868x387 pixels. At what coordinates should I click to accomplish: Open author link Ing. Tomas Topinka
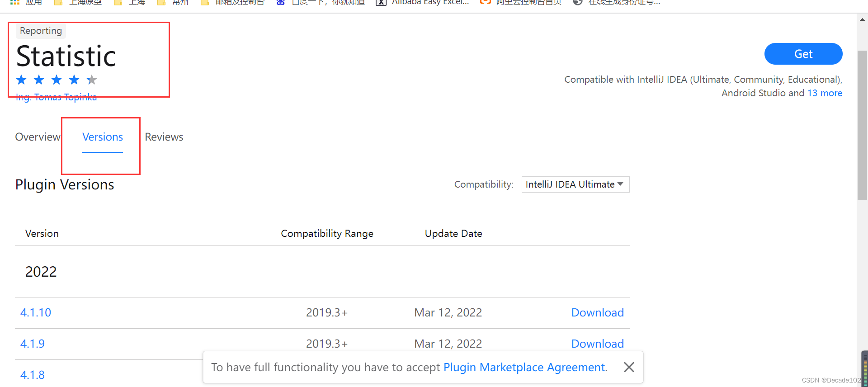point(56,97)
